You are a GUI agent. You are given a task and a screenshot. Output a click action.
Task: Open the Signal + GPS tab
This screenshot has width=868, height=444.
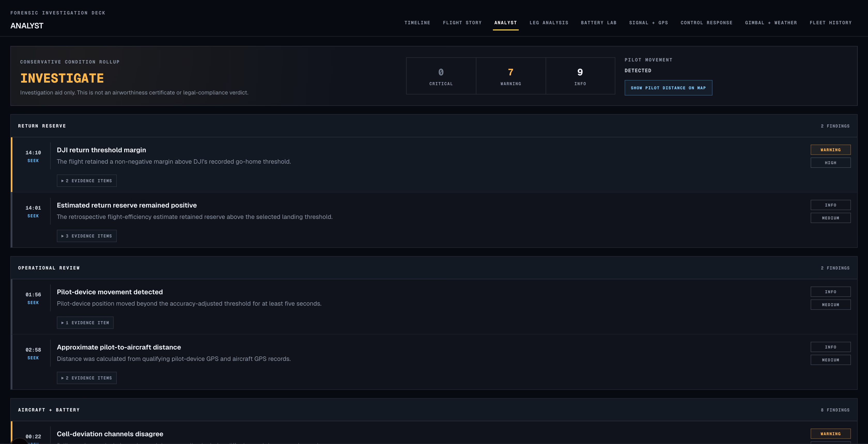click(648, 22)
